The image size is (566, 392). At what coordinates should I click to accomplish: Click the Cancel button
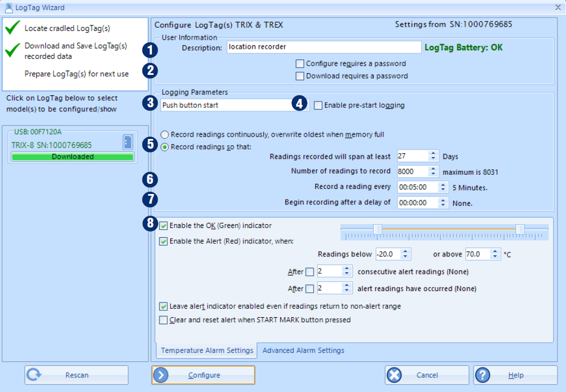pos(427,375)
